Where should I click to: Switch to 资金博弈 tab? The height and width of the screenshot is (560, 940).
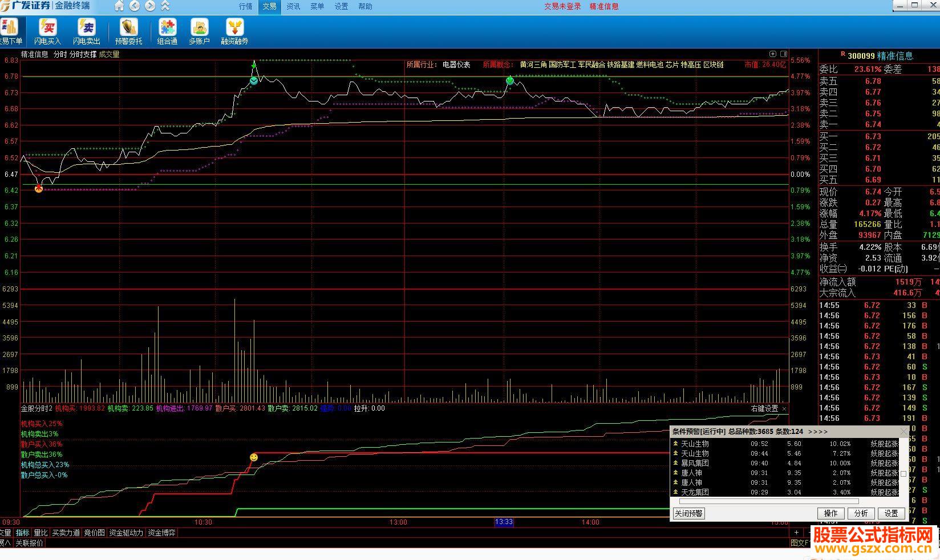tap(161, 533)
